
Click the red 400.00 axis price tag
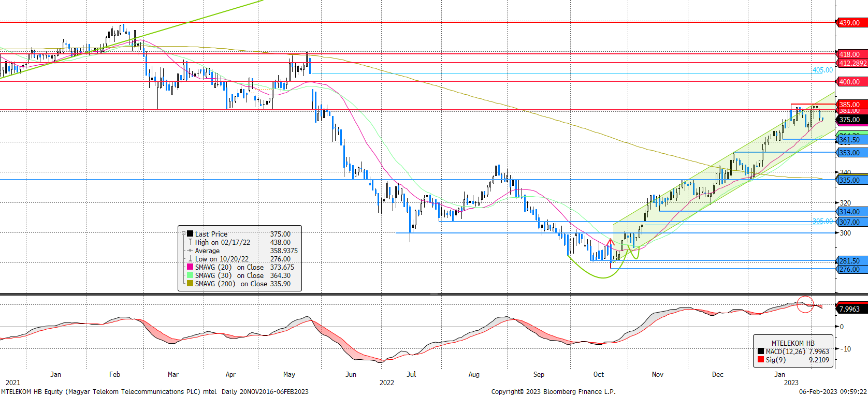pyautogui.click(x=852, y=82)
